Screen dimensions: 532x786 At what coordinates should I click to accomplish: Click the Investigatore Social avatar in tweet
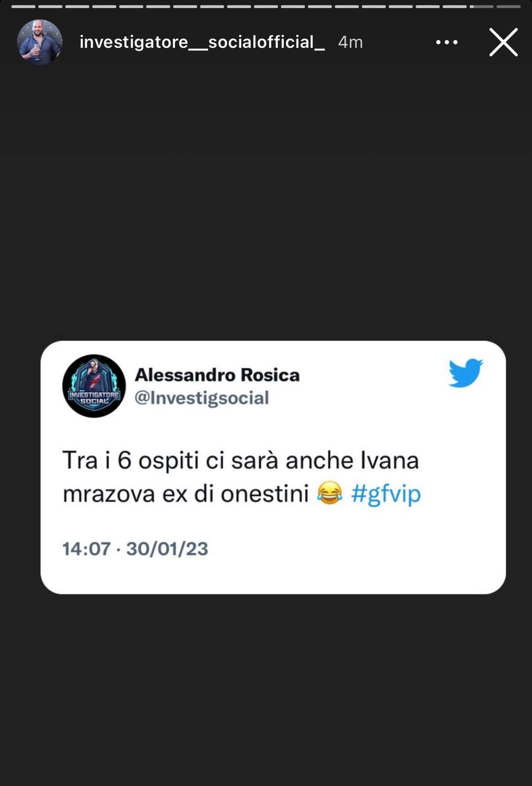pos(94,386)
